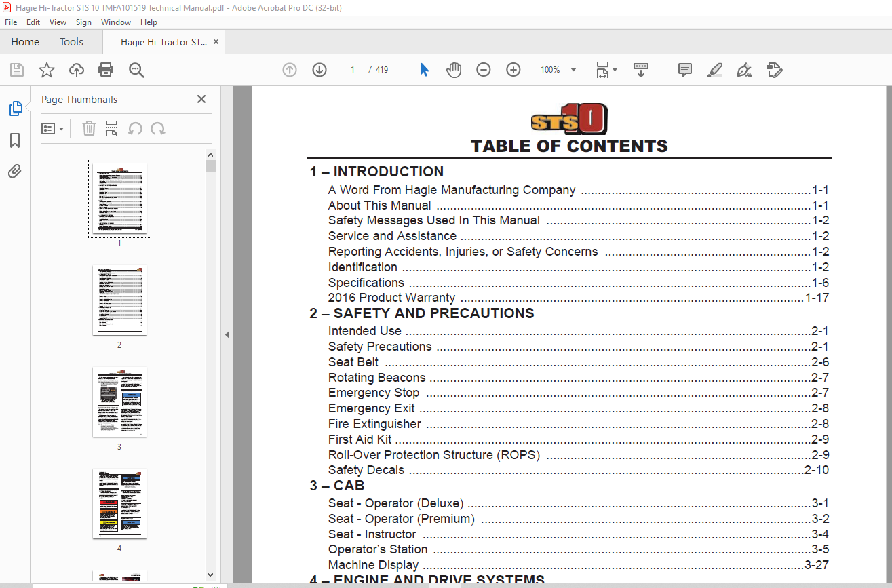Click the upload to cloud icon

click(x=77, y=70)
